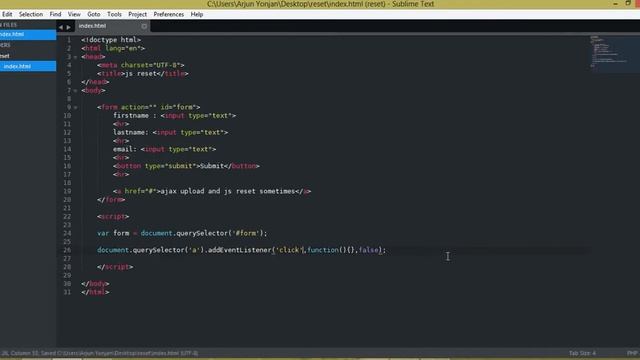This screenshot has height=360, width=640.
Task: Click the '#form' selector string
Action: click(x=245, y=233)
